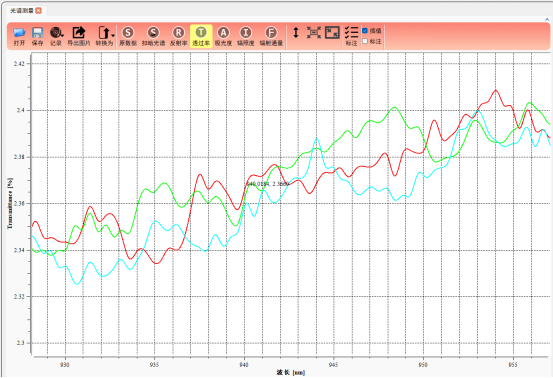Open the record (记录) dropdown arrow

click(x=62, y=35)
